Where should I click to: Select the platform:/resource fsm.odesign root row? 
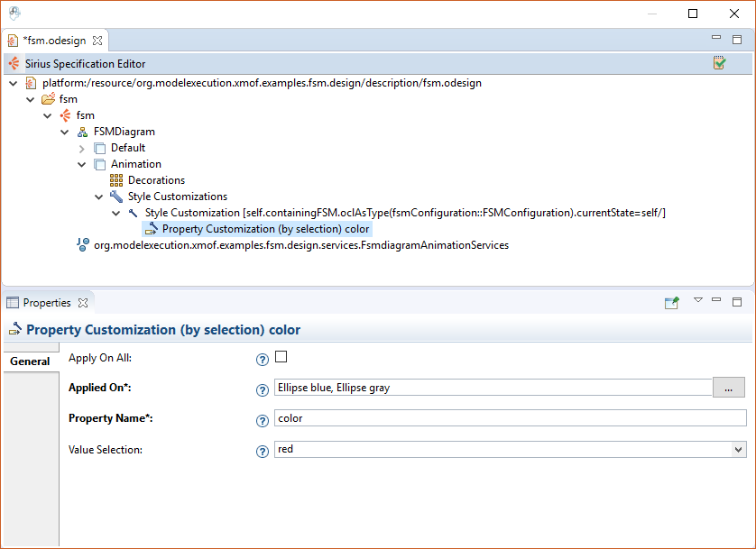[x=262, y=83]
